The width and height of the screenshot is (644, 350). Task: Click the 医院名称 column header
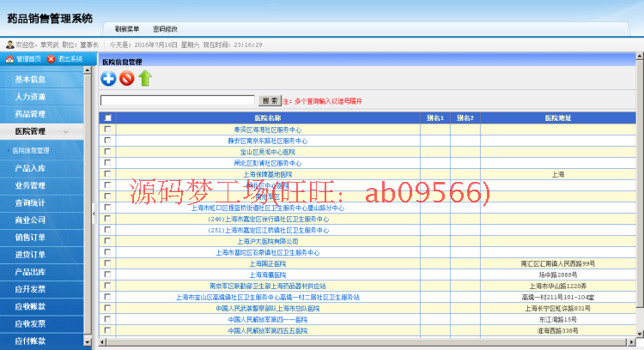[268, 118]
